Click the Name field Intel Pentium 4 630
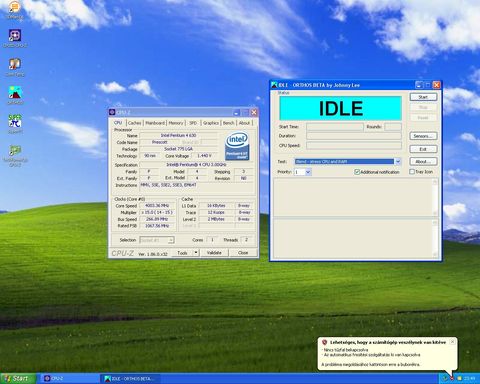The height and width of the screenshot is (384, 480). click(x=178, y=135)
